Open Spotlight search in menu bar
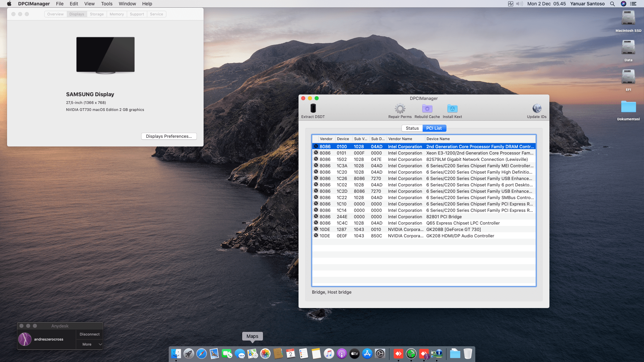644x362 pixels. tap(612, 4)
